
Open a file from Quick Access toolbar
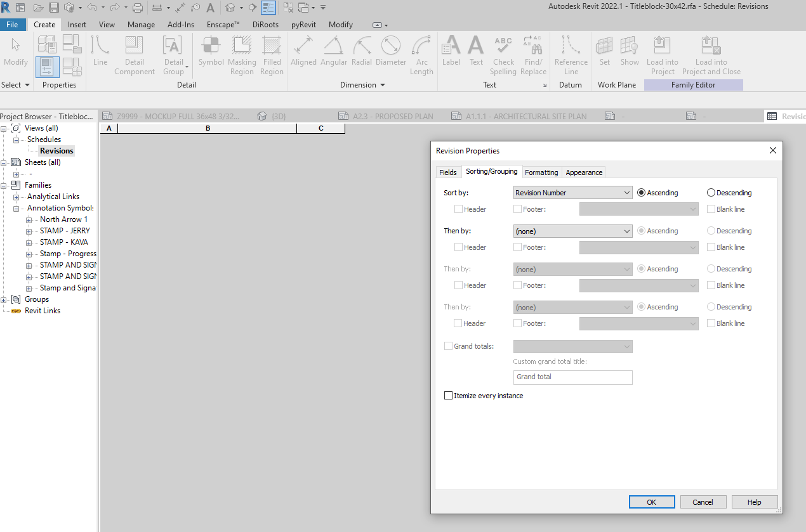[x=38, y=8]
